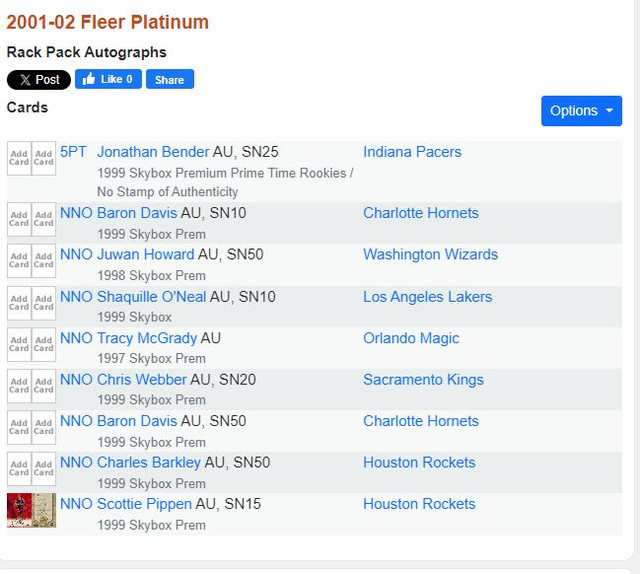The image size is (640, 574).
Task: Click first Add Card icon for Shaquille O'Neal
Action: coord(19,303)
